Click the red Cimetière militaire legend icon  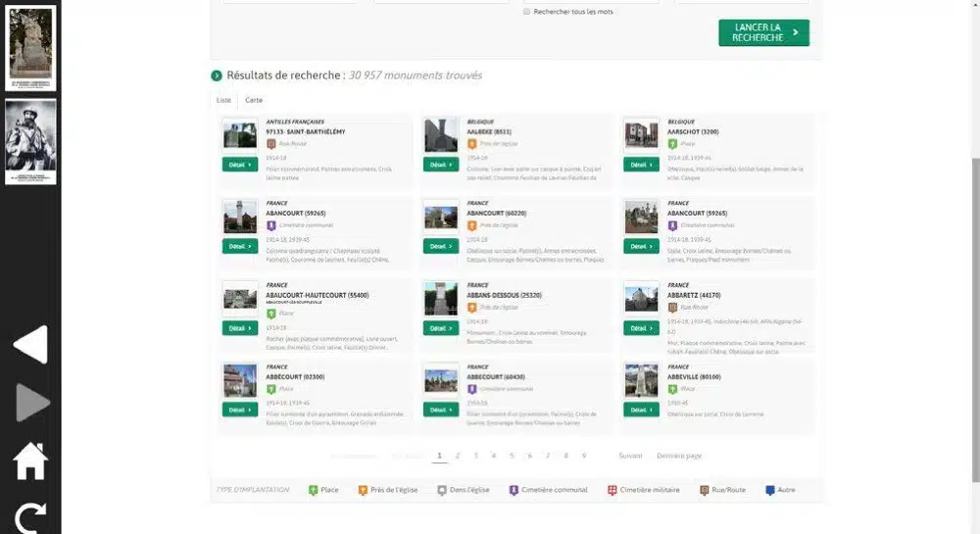(x=612, y=490)
